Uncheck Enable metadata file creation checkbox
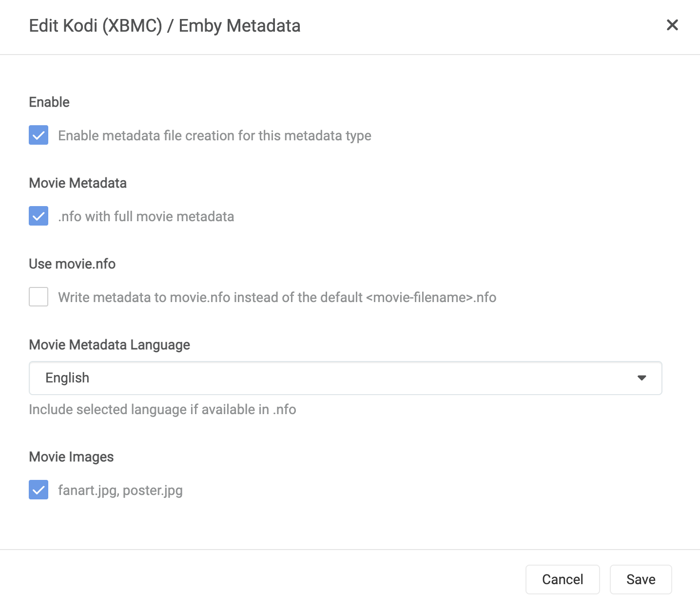The height and width of the screenshot is (609, 700). [39, 135]
